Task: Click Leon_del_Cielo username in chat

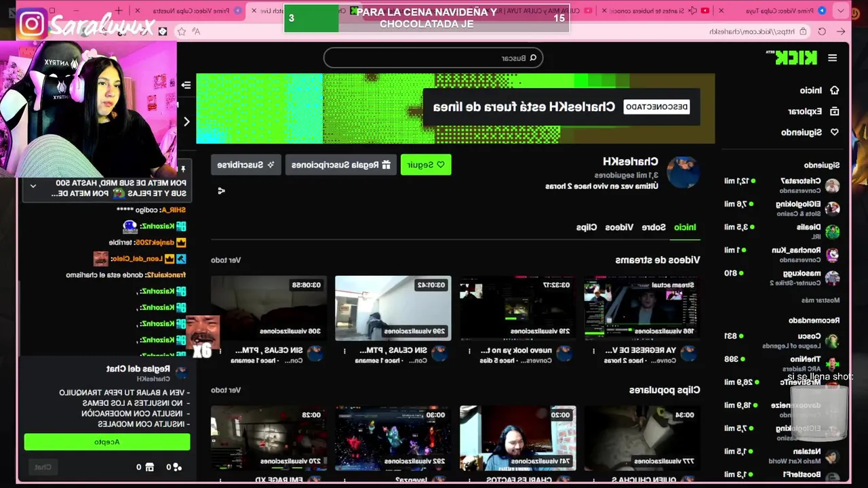Action: 136,259
